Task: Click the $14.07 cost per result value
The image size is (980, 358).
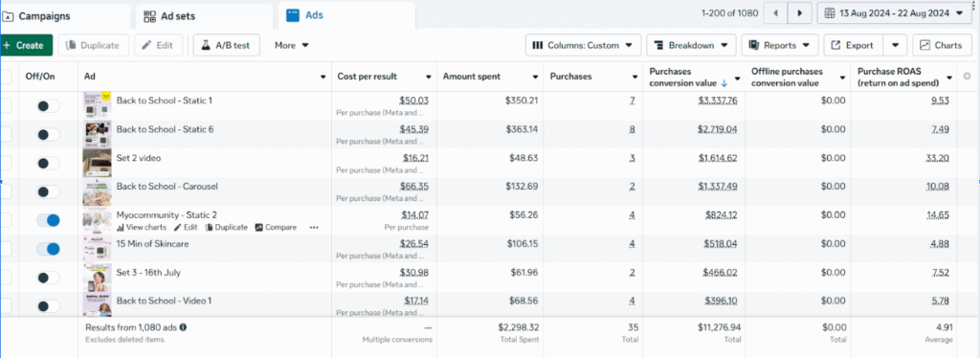Action: (415, 215)
